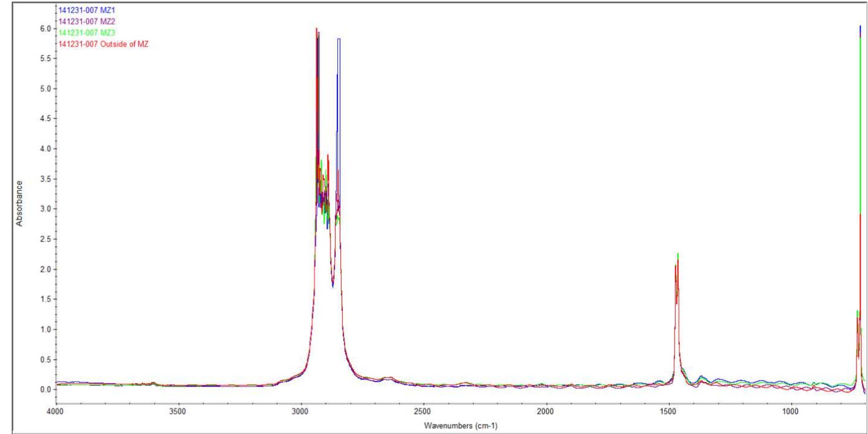Click the Wavenumbers (cm-1) axis title
Screen dimensions: 868x434
click(x=461, y=426)
